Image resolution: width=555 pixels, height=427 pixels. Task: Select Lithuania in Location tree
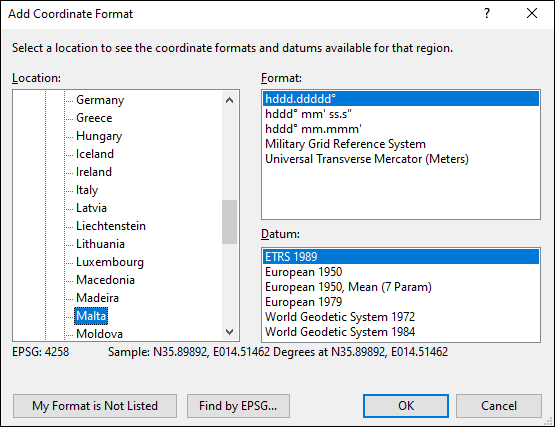point(100,244)
